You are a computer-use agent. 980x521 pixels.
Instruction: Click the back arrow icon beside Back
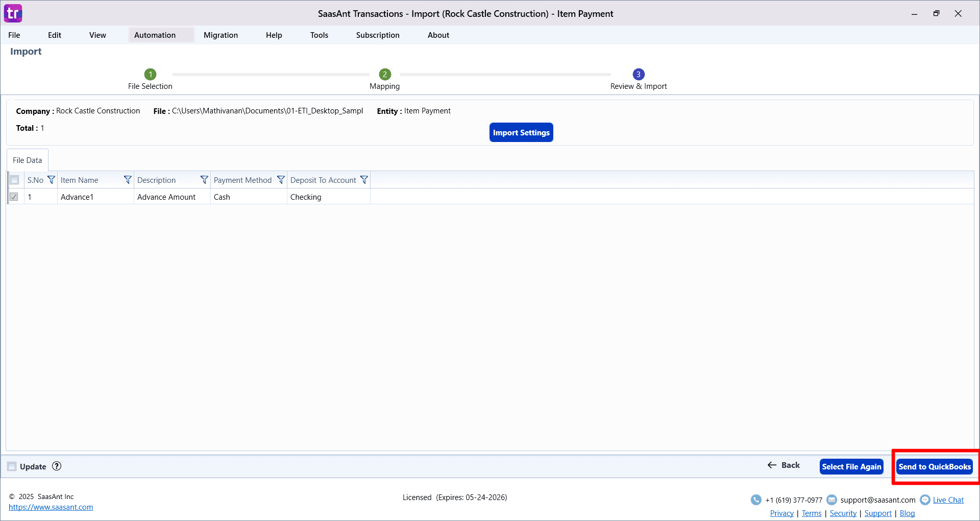pyautogui.click(x=771, y=465)
